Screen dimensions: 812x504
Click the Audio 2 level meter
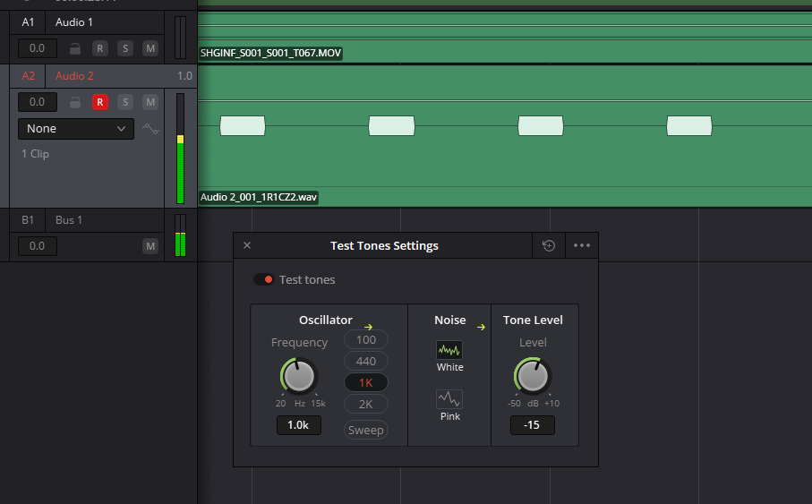180,149
